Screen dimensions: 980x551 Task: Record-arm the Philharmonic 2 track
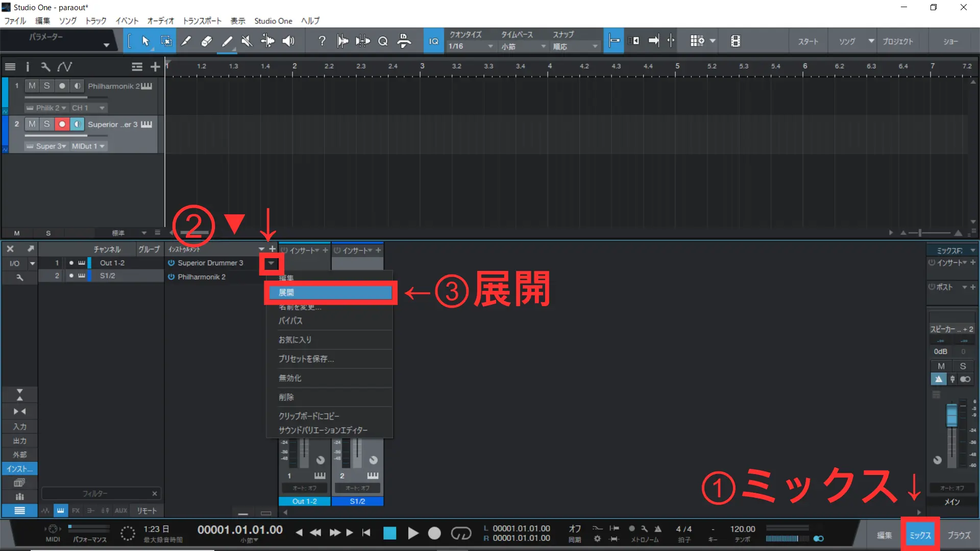coord(62,86)
